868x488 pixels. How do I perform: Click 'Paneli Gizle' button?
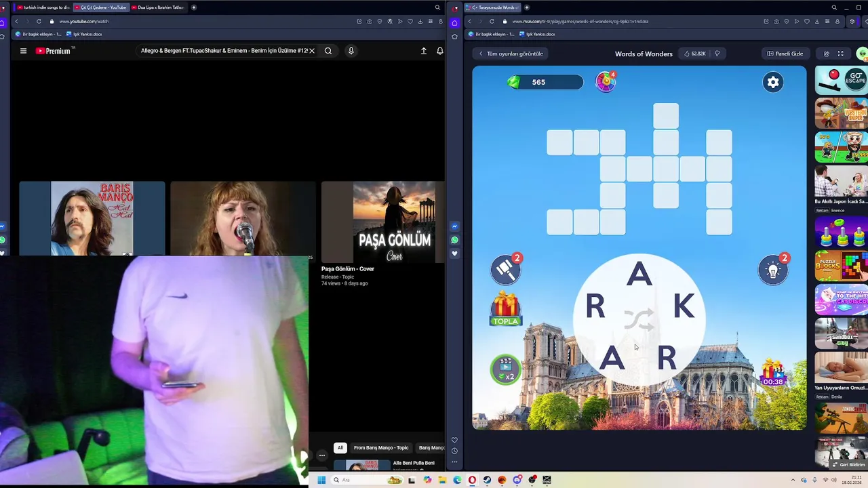(x=785, y=54)
